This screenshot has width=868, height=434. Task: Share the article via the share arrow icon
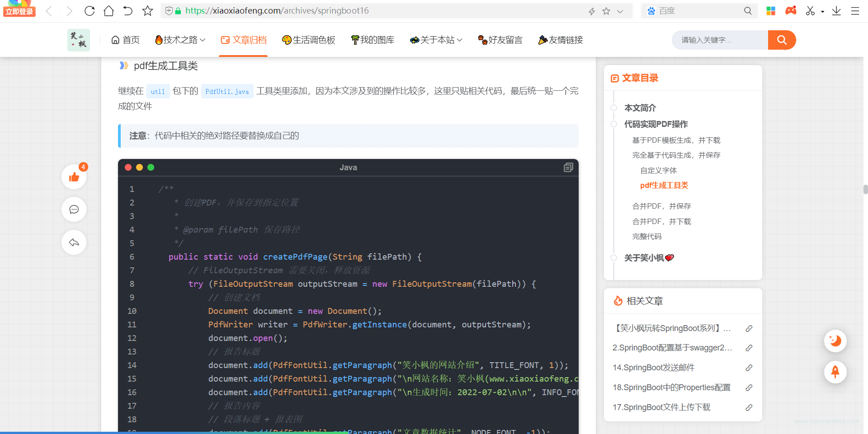tap(73, 243)
